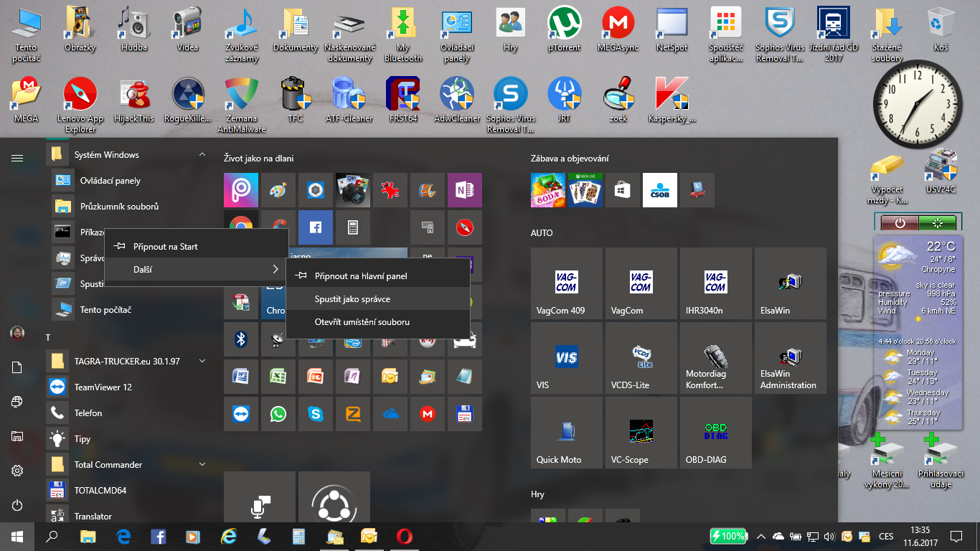This screenshot has height=551, width=980.
Task: Open the VagCom 409 tile
Action: pyautogui.click(x=567, y=283)
